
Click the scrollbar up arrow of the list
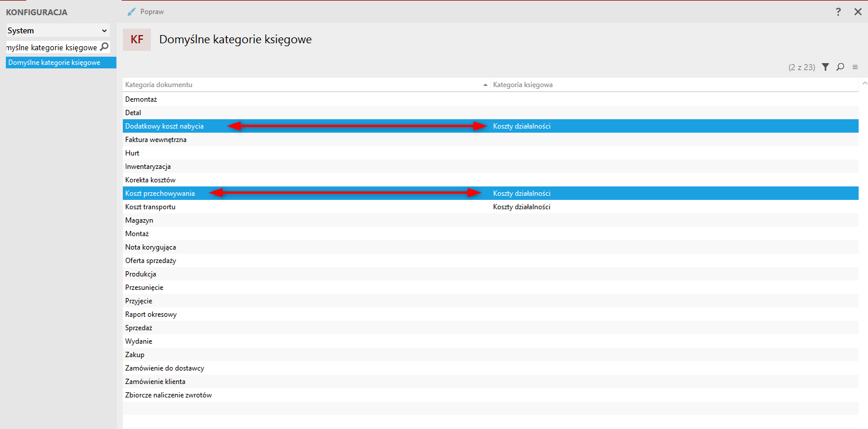(x=864, y=84)
